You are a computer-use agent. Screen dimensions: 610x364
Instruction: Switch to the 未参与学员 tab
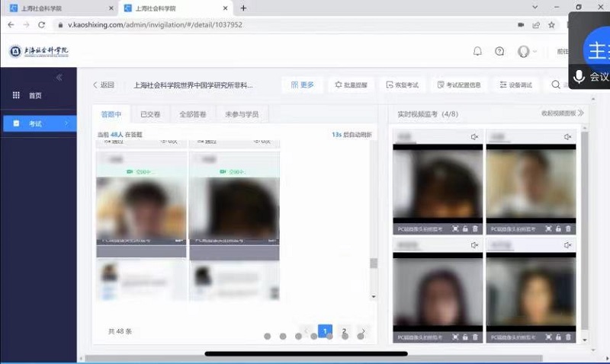pos(241,114)
